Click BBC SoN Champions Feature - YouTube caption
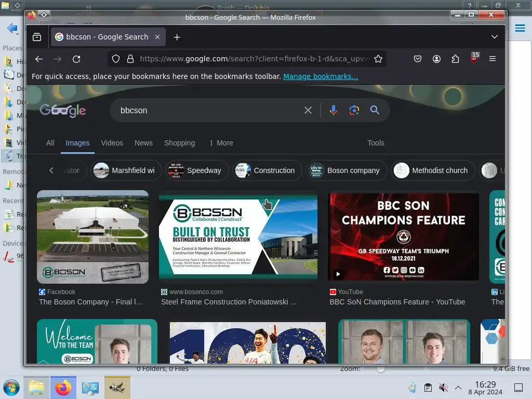 pos(397,302)
